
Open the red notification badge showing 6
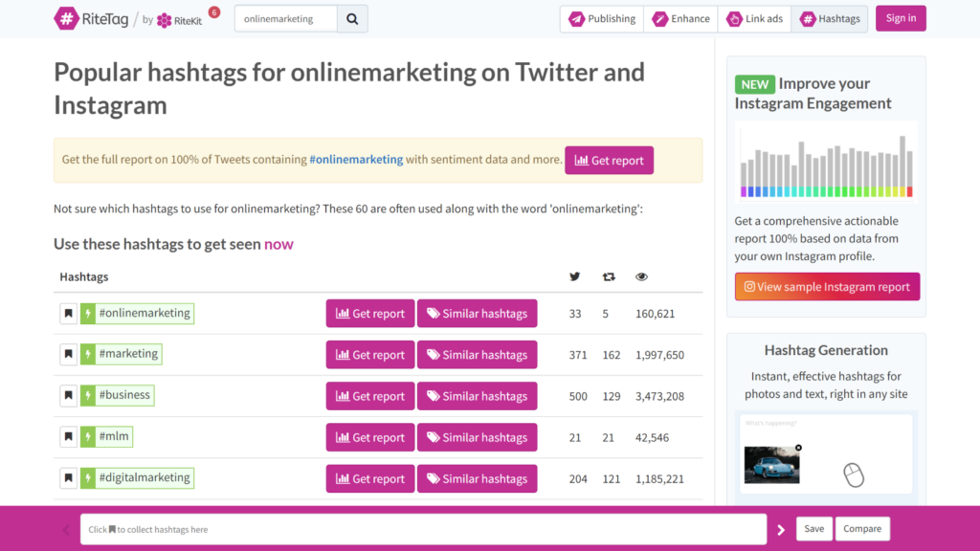pyautogui.click(x=214, y=11)
